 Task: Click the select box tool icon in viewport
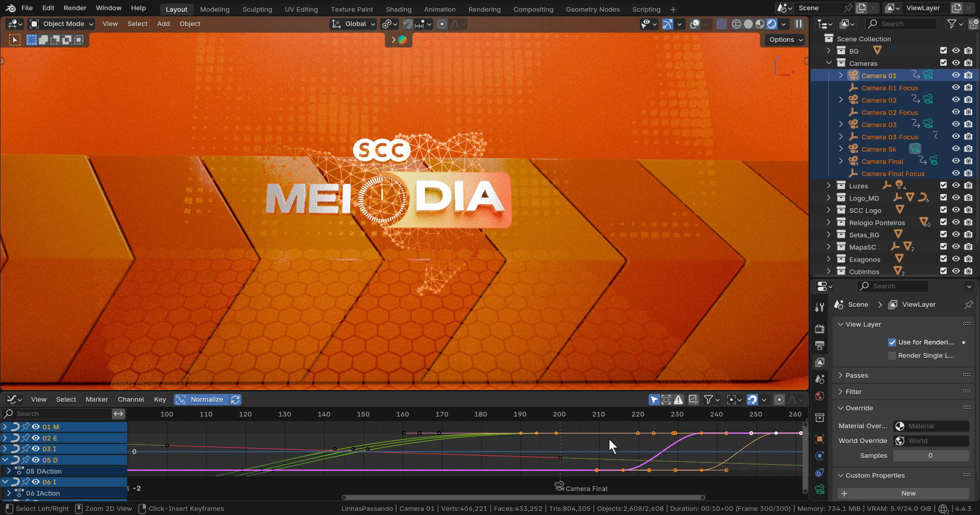pos(15,40)
